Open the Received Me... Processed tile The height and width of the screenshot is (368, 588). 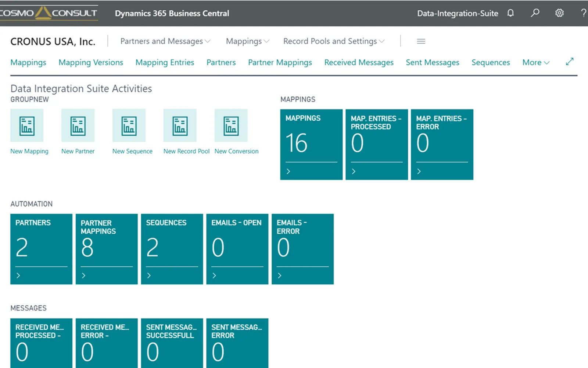point(41,343)
